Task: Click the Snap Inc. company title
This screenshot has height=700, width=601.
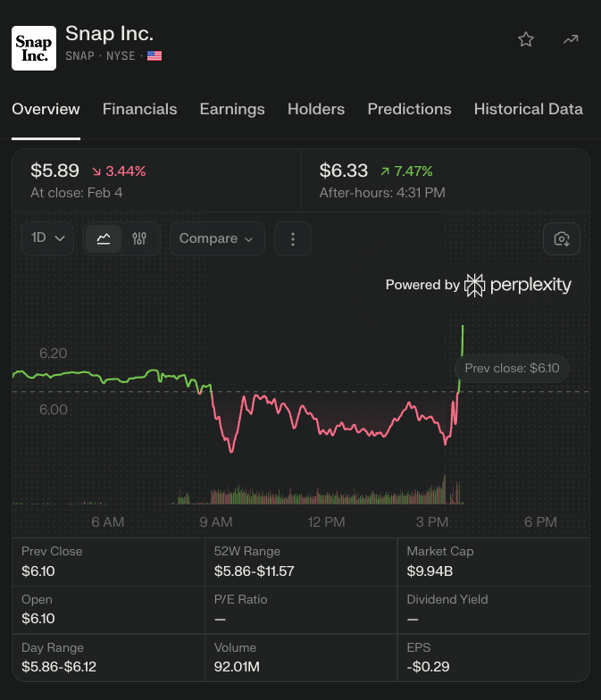Action: point(109,34)
